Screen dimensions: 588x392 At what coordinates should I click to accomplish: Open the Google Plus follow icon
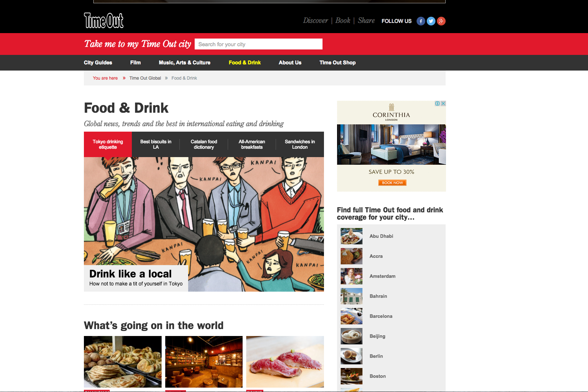[441, 21]
